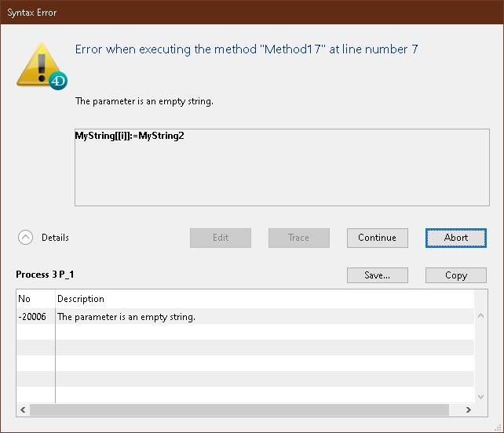Copy the error details to clipboard
504x433 pixels.
[x=455, y=275]
